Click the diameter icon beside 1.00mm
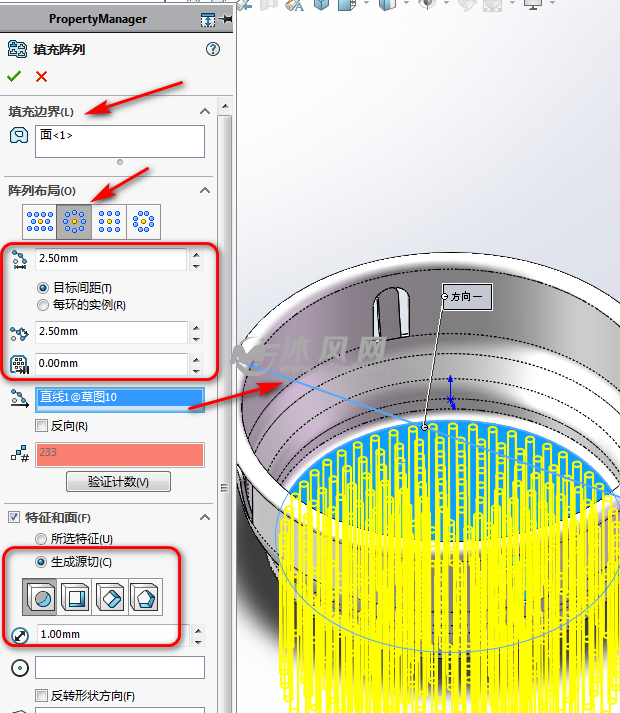 pos(20,635)
